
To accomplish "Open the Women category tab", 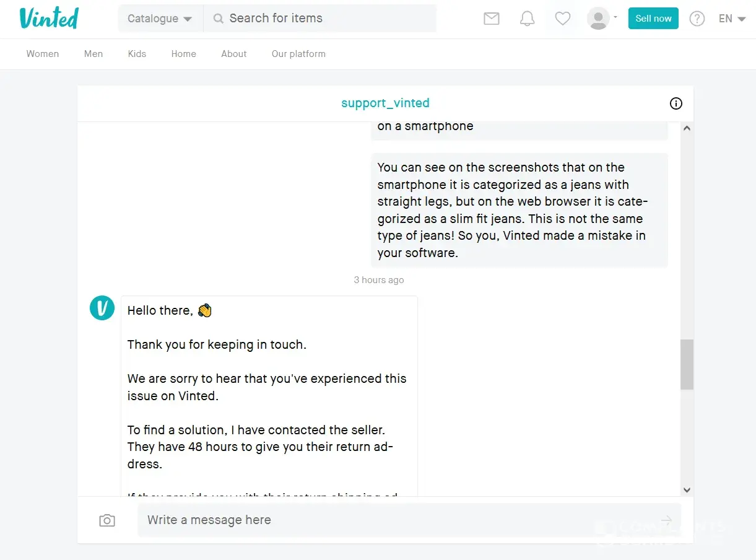I will coord(43,54).
